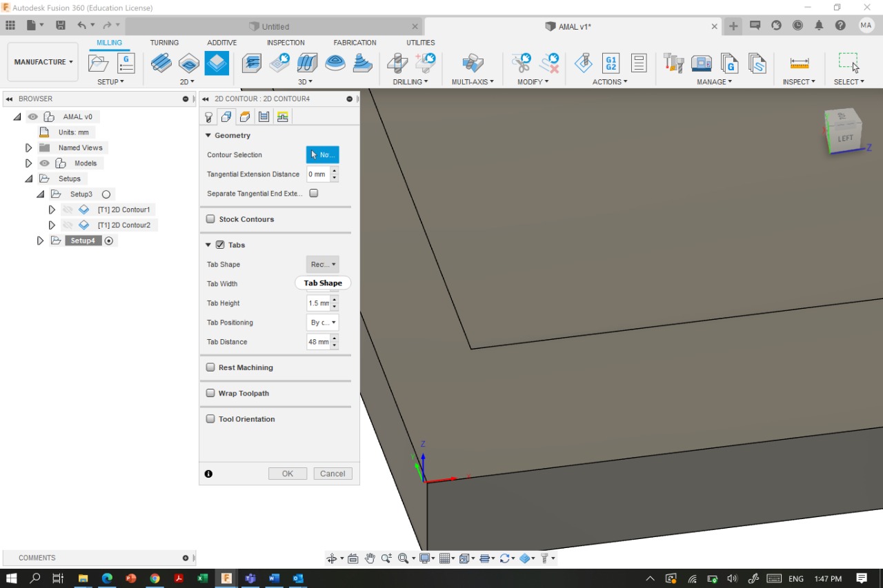Select the highlighted 2D Contour tool
The height and width of the screenshot is (588, 883).
click(x=217, y=63)
